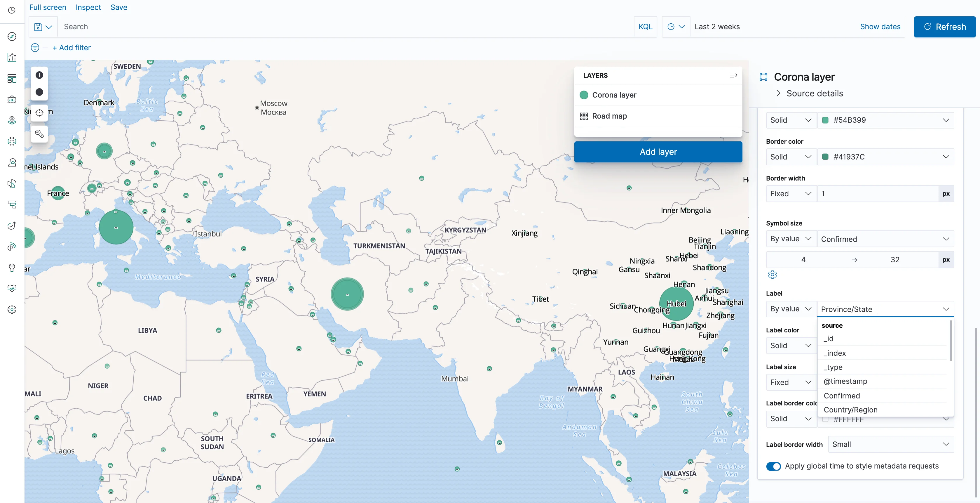Click the map zoom in button
Screen dimensions: 980x503
pos(39,75)
